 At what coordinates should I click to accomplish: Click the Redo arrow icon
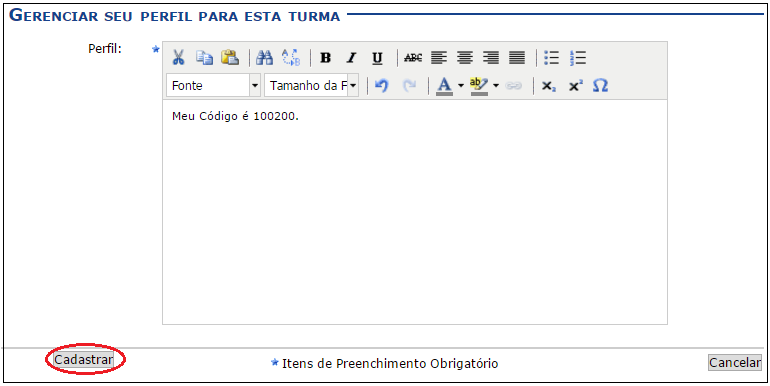pos(409,86)
